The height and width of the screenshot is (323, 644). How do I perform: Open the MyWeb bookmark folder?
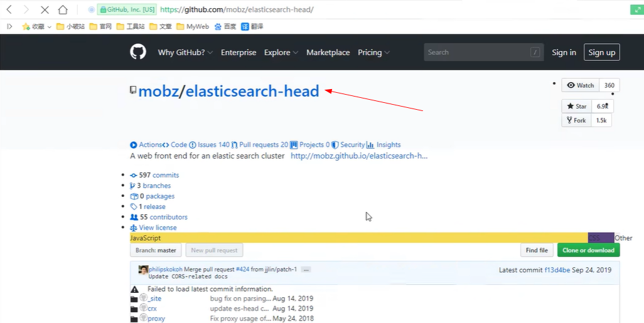pyautogui.click(x=193, y=26)
